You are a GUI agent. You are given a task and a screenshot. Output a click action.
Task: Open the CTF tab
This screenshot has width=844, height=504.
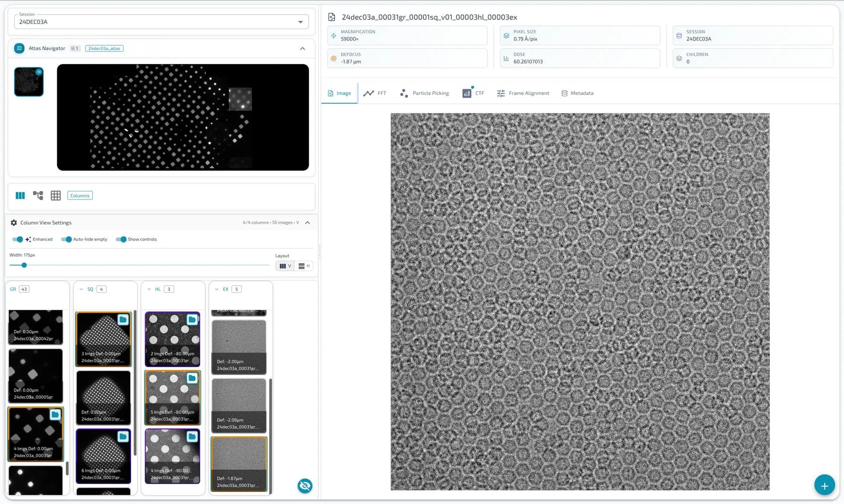tap(473, 93)
